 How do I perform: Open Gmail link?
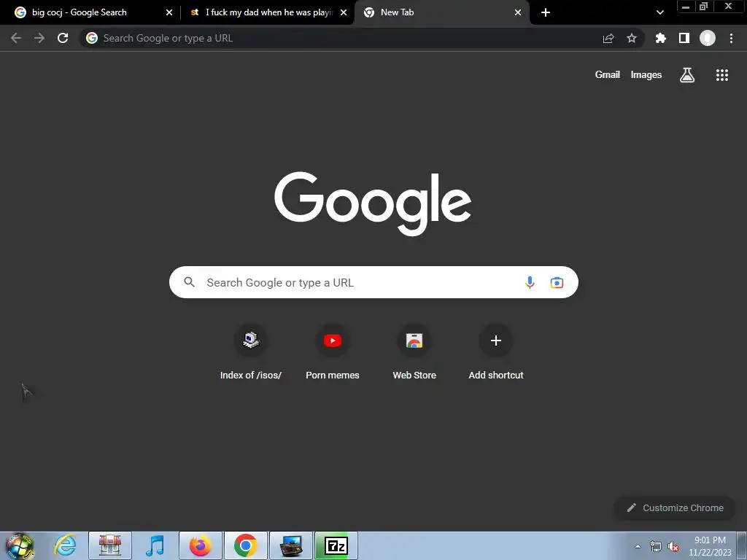(608, 75)
